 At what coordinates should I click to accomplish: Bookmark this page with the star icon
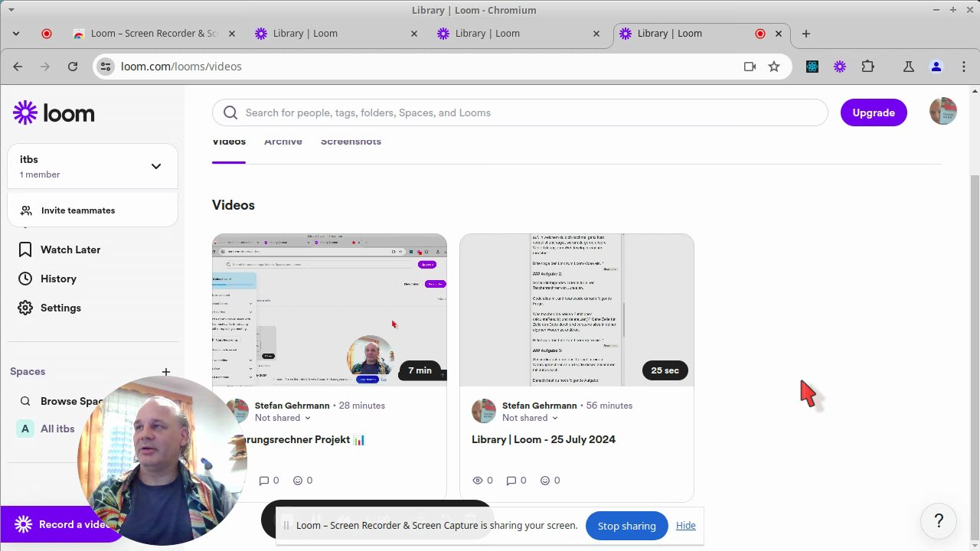coord(774,67)
